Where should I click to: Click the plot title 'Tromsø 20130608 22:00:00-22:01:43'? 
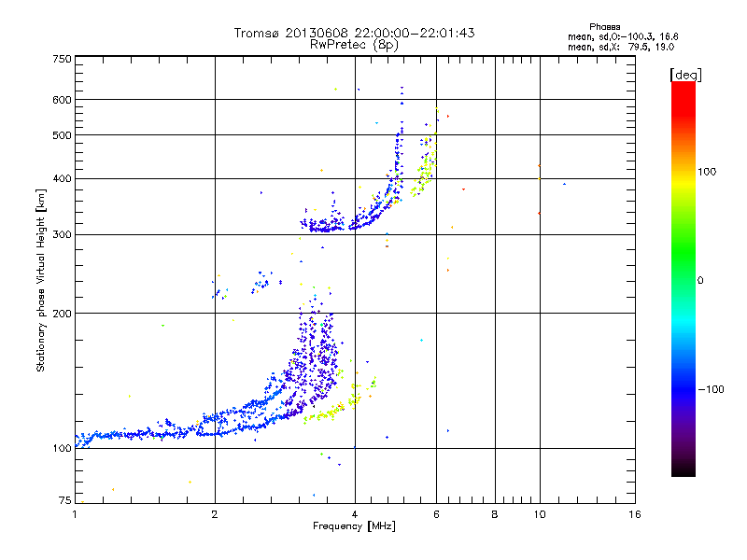(x=354, y=33)
